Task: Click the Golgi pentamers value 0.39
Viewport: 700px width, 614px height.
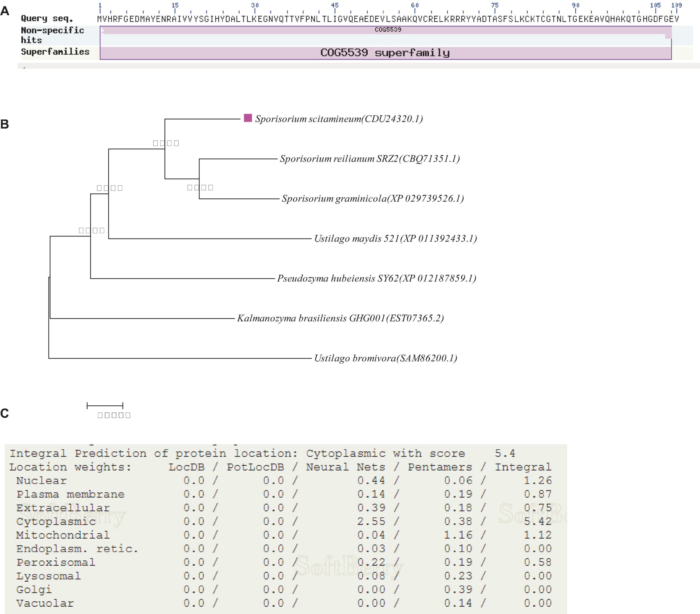Action: tap(458, 590)
